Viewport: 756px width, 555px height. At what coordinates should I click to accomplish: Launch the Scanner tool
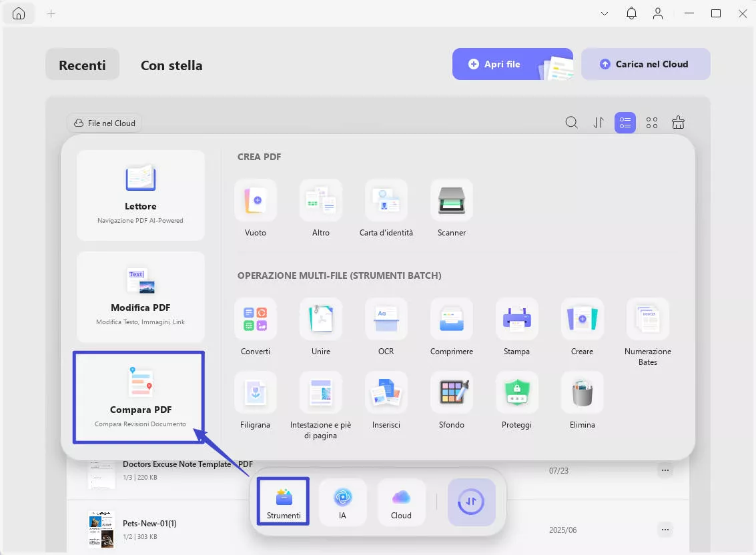[452, 200]
